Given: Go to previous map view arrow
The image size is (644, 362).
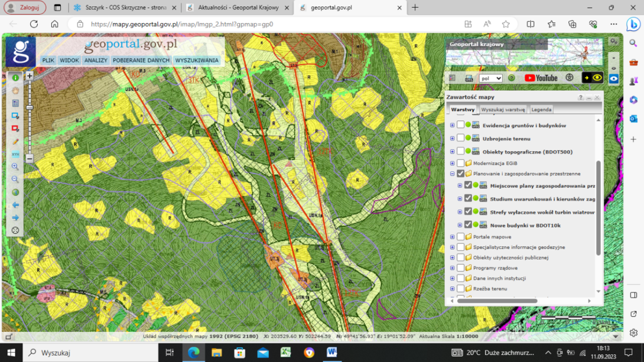Looking at the screenshot, I should click(x=15, y=205).
